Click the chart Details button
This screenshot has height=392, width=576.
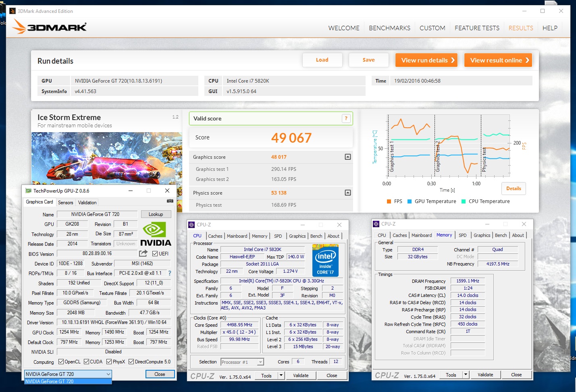pyautogui.click(x=514, y=189)
